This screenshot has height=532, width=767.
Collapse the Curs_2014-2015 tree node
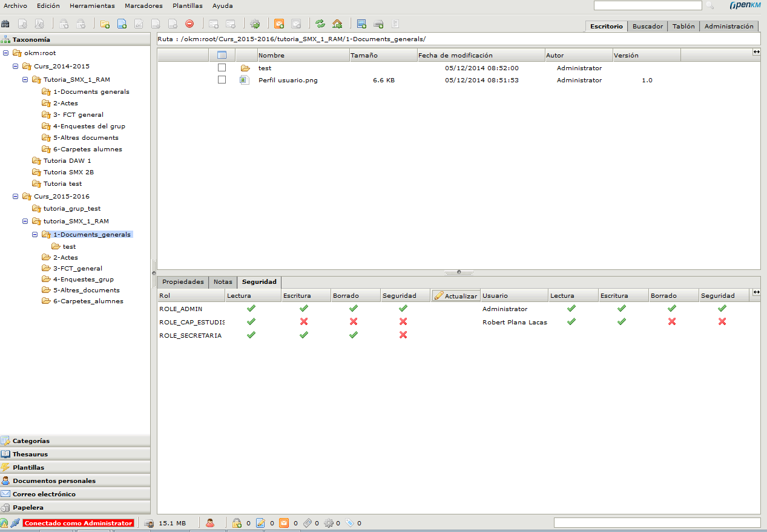[16, 67]
